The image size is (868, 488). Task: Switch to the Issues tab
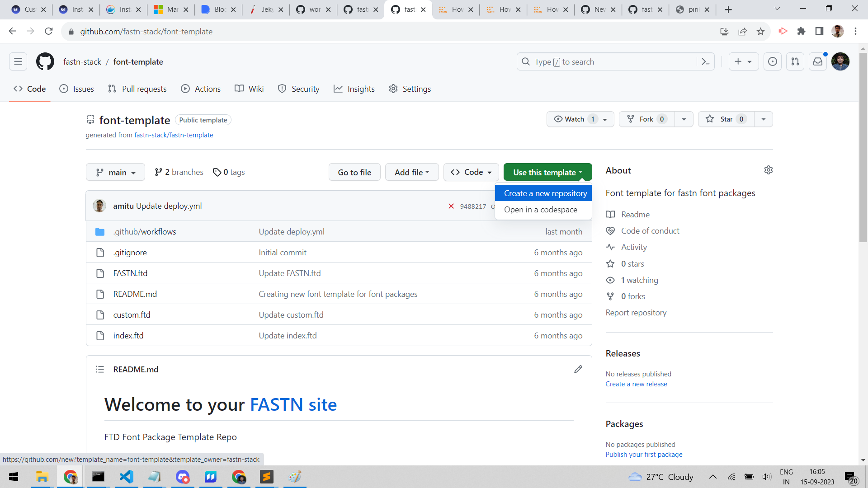pyautogui.click(x=77, y=89)
